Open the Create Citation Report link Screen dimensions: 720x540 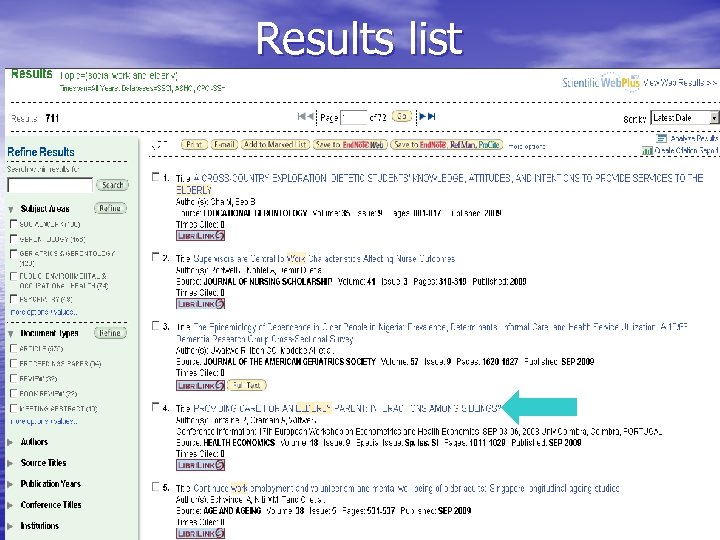pos(686,151)
